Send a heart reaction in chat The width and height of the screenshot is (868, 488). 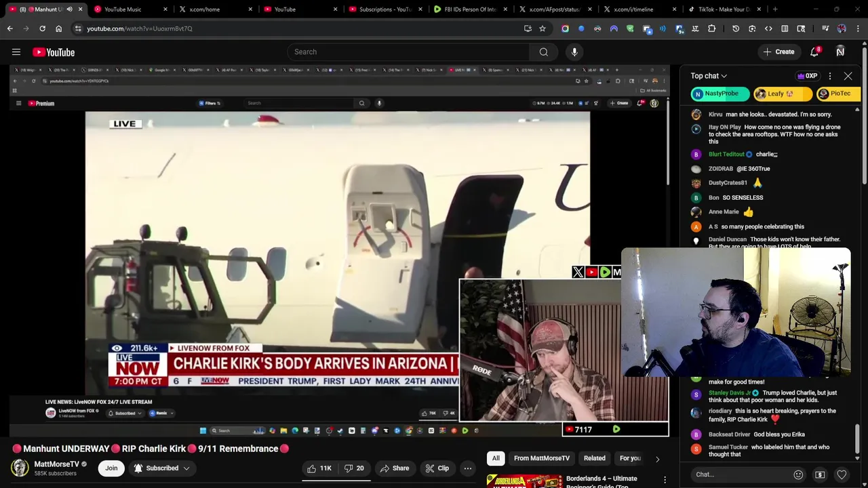click(x=842, y=474)
